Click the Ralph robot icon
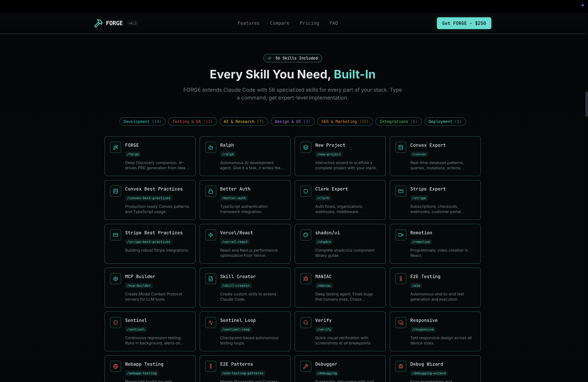 pyautogui.click(x=211, y=148)
